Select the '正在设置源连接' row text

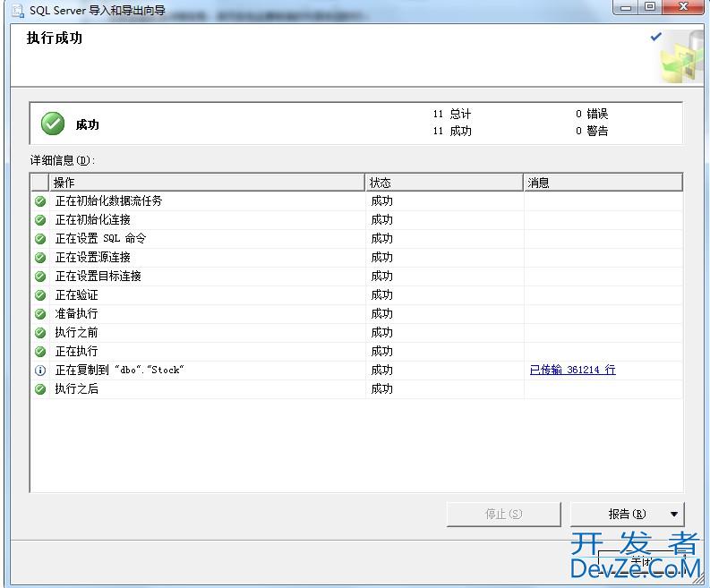93,258
